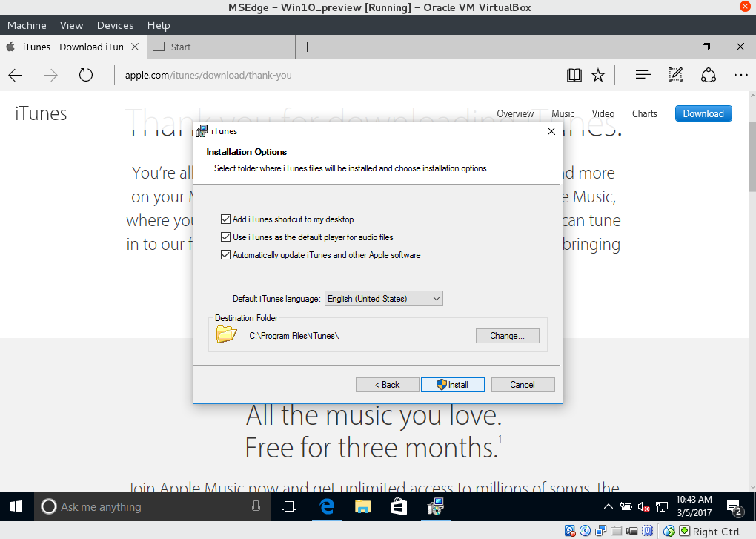This screenshot has width=756, height=539.
Task: Click VirtualBox network adapters status icon
Action: [601, 532]
